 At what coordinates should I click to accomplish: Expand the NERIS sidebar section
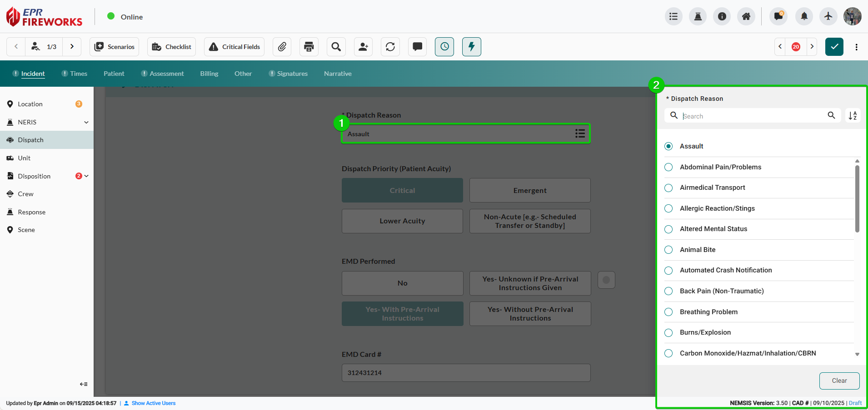[x=86, y=122]
